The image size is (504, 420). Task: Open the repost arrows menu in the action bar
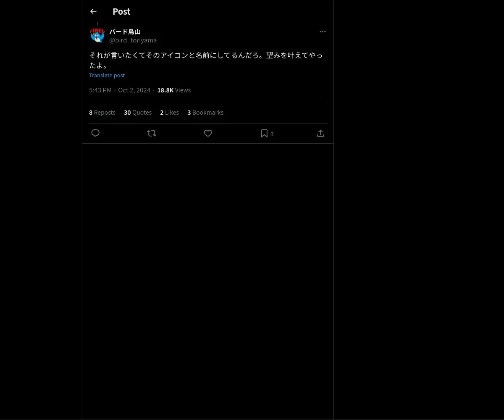152,133
